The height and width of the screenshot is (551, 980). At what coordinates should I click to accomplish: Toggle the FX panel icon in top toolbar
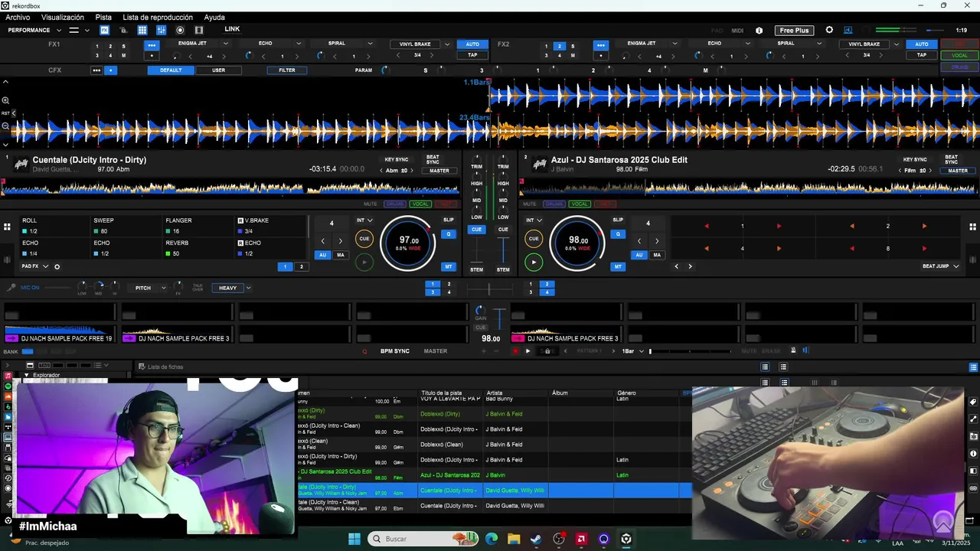pos(104,30)
